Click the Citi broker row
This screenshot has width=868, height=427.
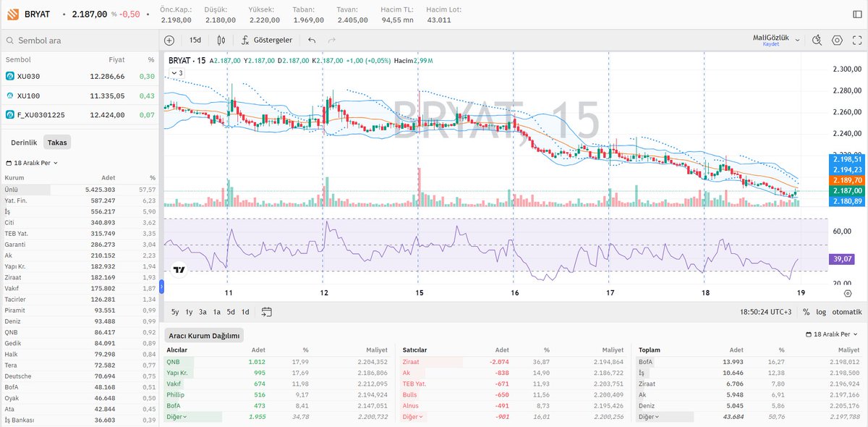pyautogui.click(x=79, y=222)
